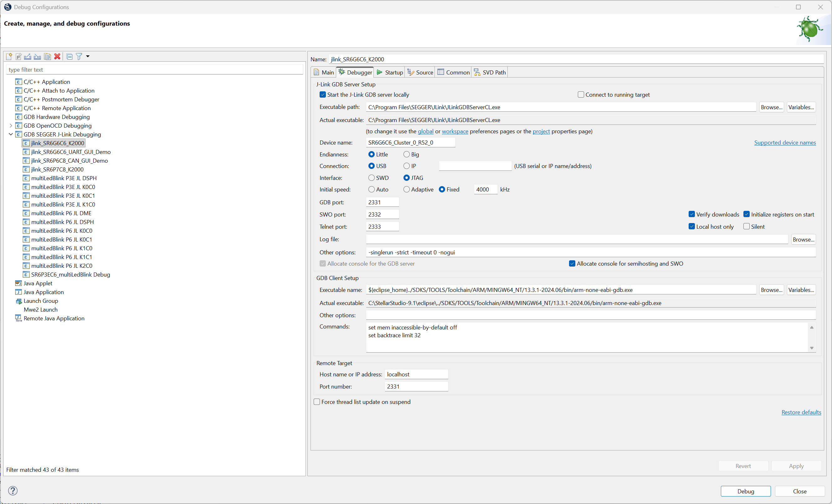832x504 pixels.
Task: Click the Device name input field
Action: click(x=411, y=142)
